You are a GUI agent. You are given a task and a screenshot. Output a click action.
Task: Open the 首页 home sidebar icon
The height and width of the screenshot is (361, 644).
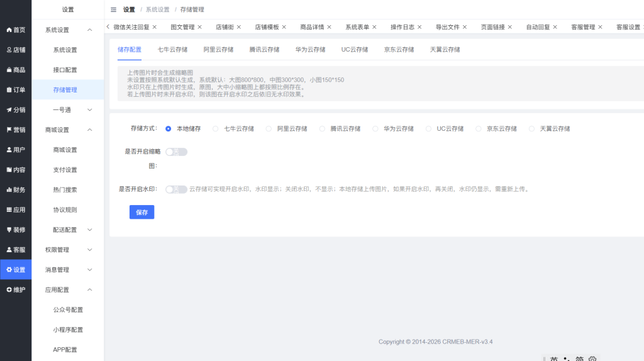[9, 30]
